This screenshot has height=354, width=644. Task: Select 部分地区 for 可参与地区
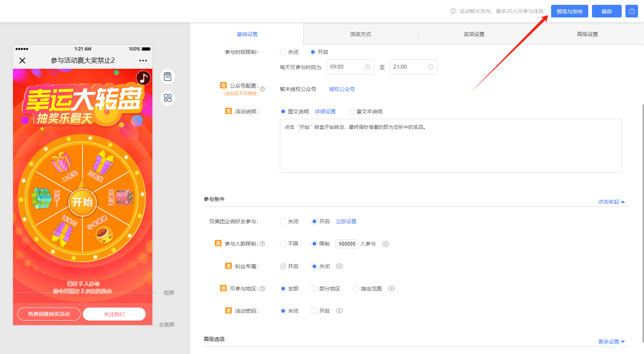coord(314,289)
